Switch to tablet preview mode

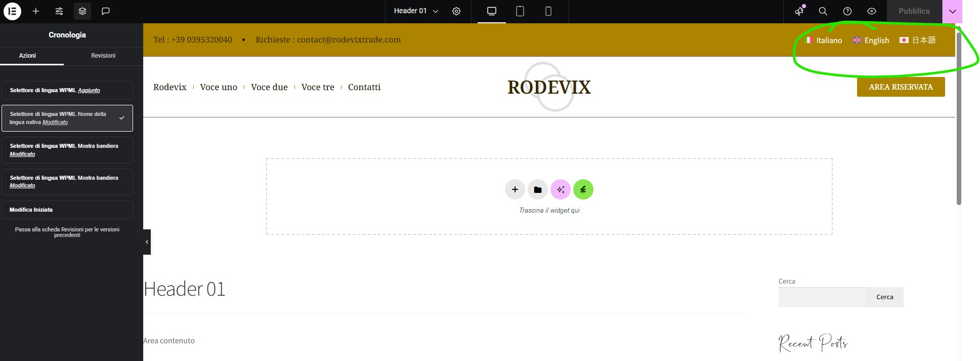(x=520, y=11)
